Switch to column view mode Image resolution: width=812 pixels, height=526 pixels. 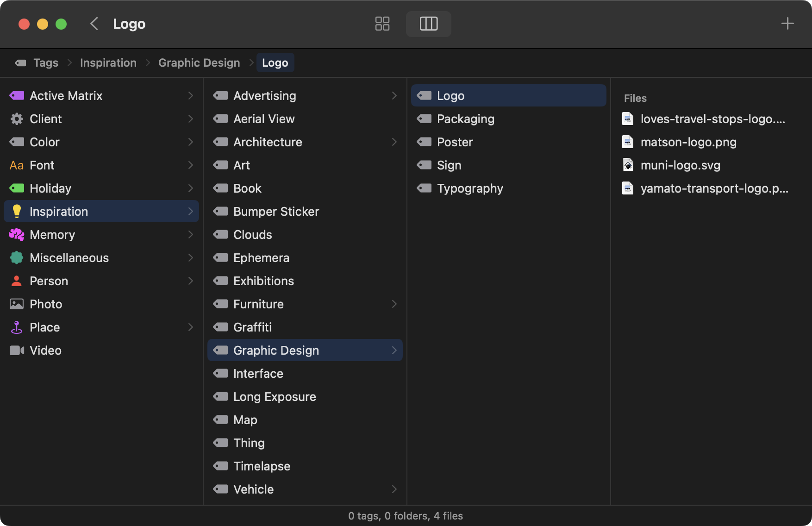(429, 24)
